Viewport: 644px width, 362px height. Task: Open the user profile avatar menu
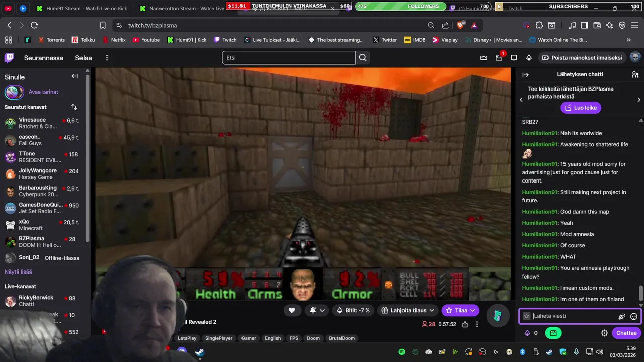click(x=635, y=57)
